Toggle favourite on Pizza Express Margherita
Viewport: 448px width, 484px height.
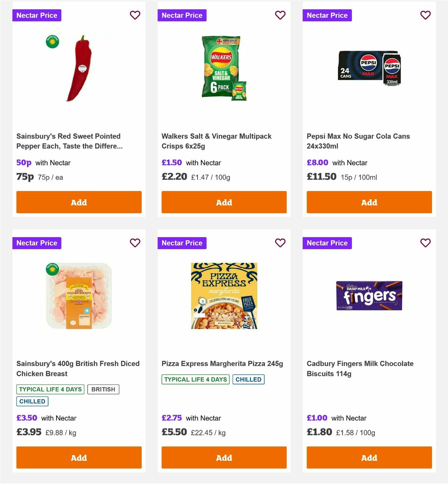(x=280, y=243)
